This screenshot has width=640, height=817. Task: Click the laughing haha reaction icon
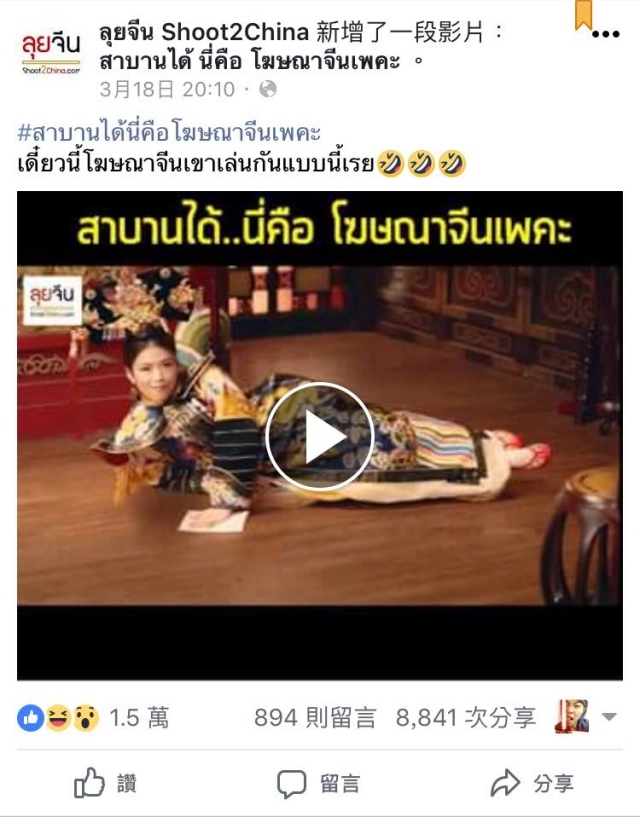[58, 718]
